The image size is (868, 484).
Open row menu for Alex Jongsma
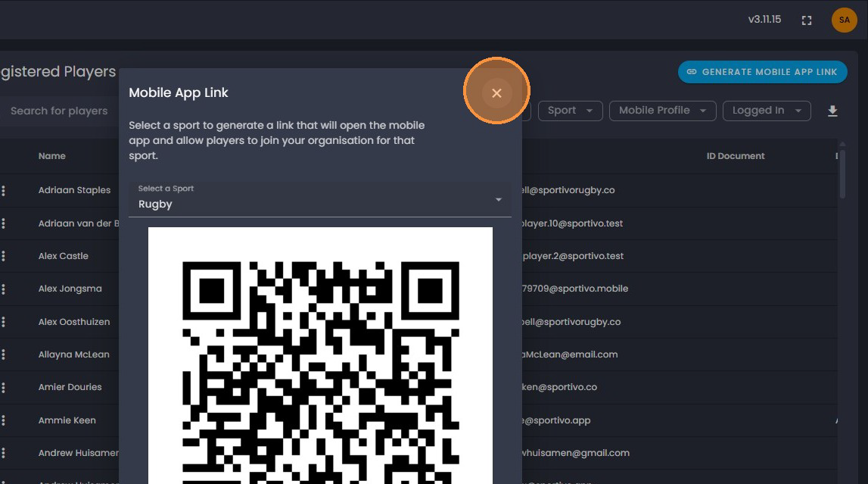pos(3,289)
